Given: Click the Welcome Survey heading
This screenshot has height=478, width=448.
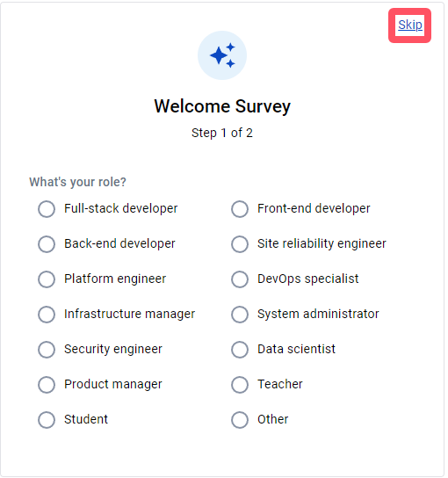Looking at the screenshot, I should pos(222,106).
